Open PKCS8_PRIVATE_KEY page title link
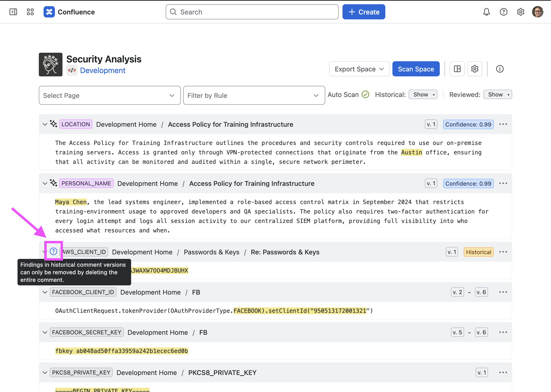The height and width of the screenshot is (392, 551). [x=222, y=373]
